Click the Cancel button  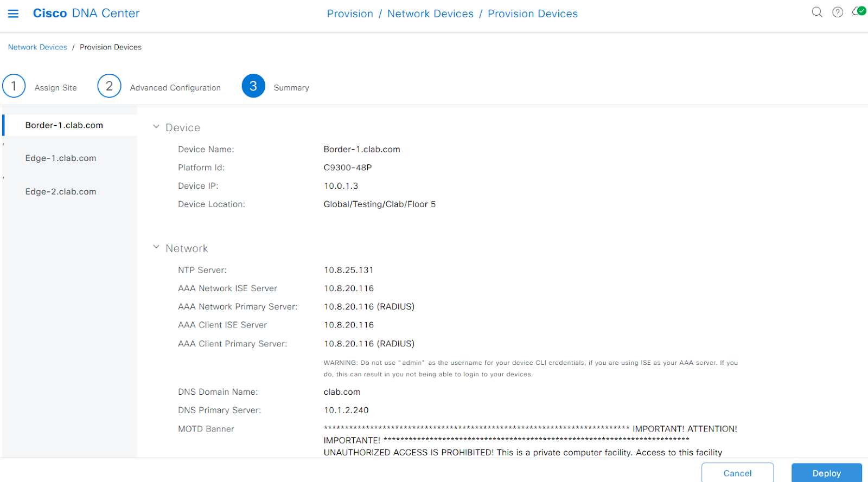[x=737, y=473]
